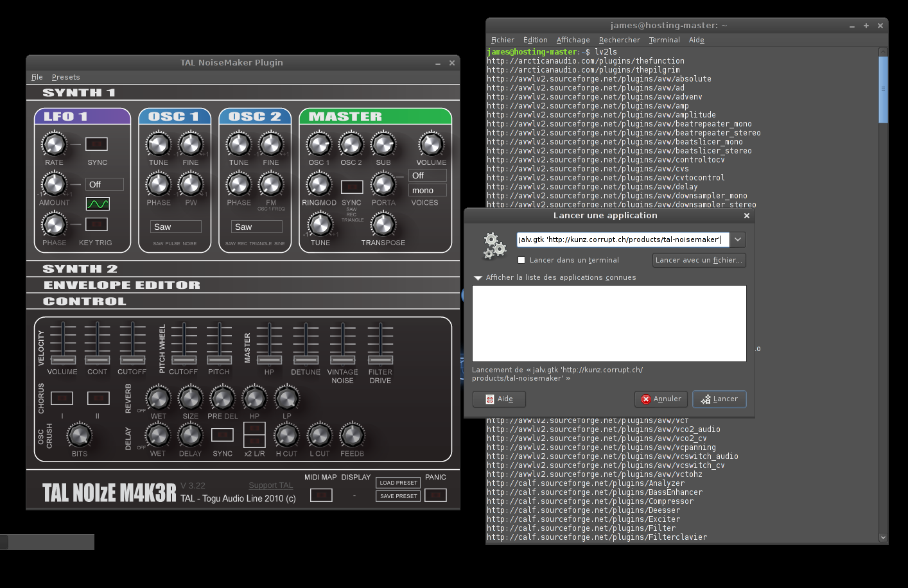Open the Master VOICES mono dropdown
The width and height of the screenshot is (908, 588).
428,190
